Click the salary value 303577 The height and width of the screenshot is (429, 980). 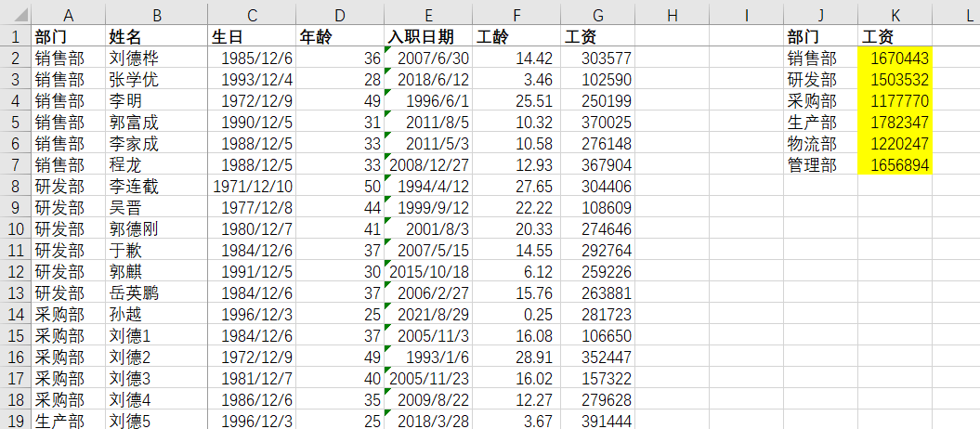pos(598,58)
